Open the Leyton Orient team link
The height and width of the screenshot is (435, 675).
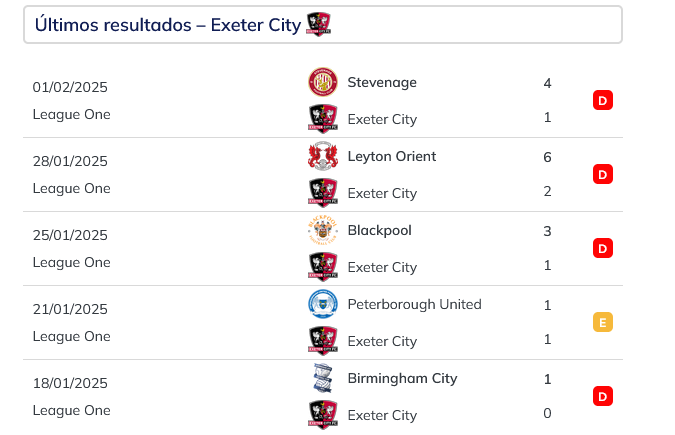click(x=392, y=156)
